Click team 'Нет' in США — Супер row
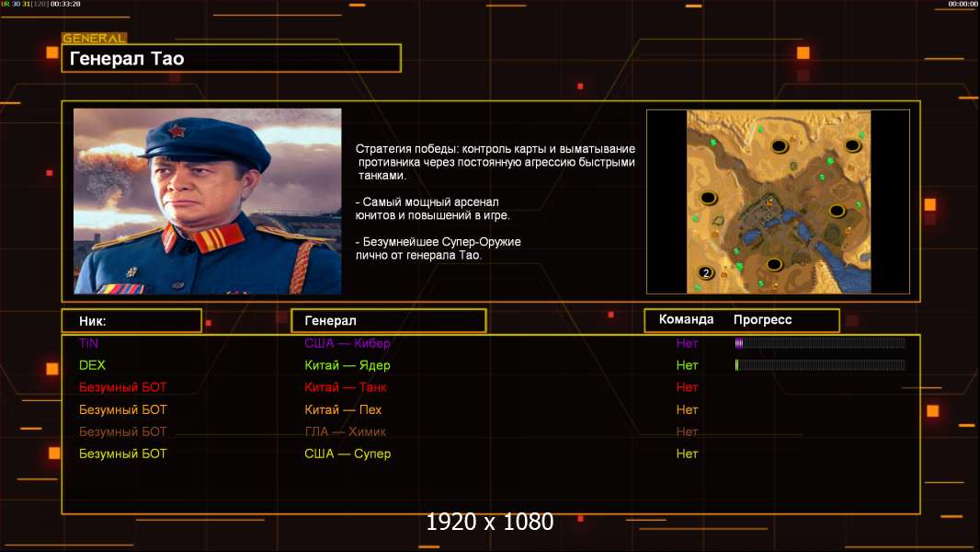Image resolution: width=980 pixels, height=552 pixels. coord(687,454)
